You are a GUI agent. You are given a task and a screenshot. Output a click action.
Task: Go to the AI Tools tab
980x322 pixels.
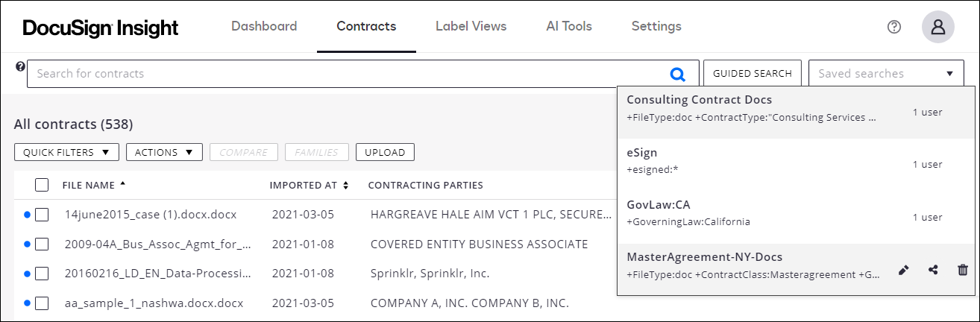pos(569,27)
